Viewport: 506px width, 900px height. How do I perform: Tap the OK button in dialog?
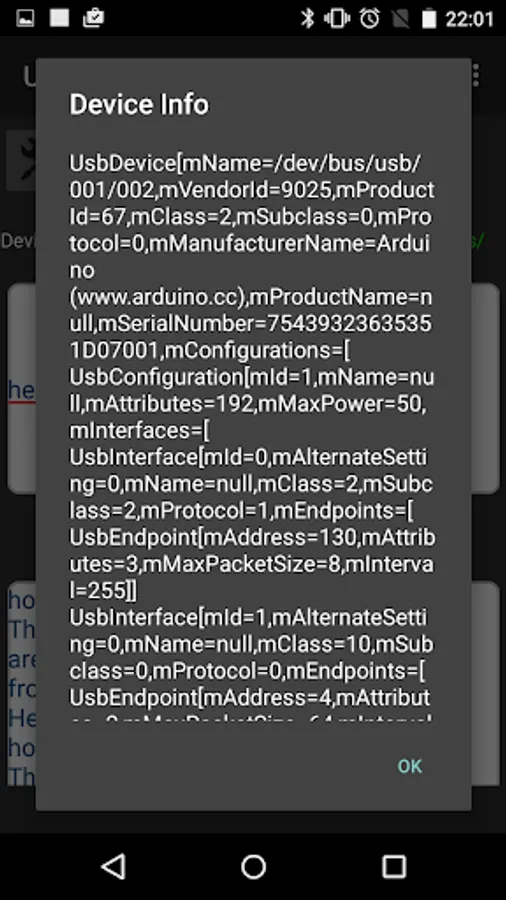410,766
